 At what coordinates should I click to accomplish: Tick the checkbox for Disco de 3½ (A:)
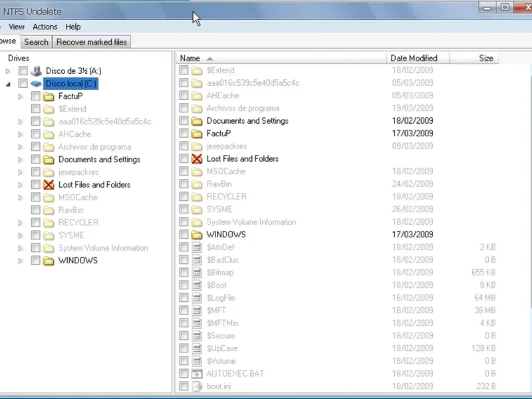click(x=23, y=70)
